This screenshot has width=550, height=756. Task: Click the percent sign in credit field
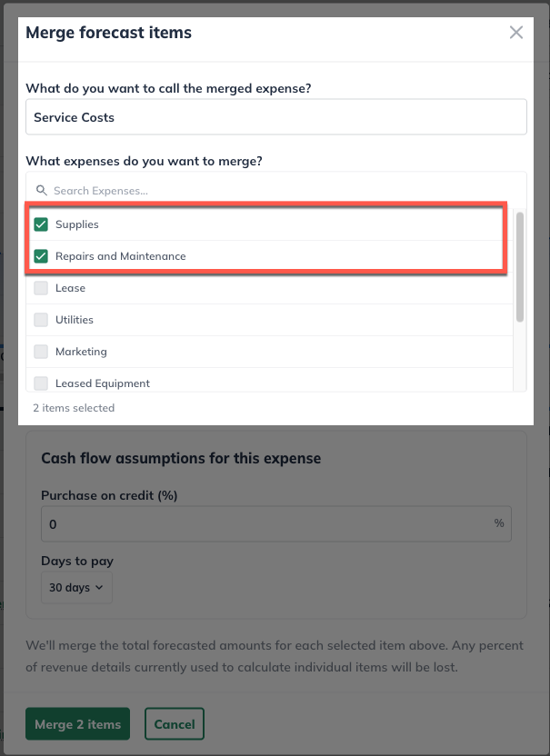pos(499,524)
